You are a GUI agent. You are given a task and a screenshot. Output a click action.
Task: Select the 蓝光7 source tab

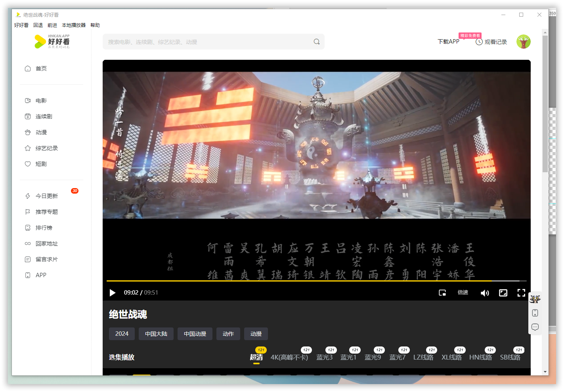(398, 357)
